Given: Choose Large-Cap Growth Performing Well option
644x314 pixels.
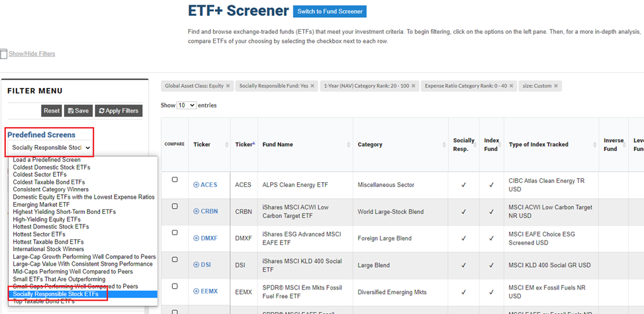Looking at the screenshot, I should click(83, 256).
